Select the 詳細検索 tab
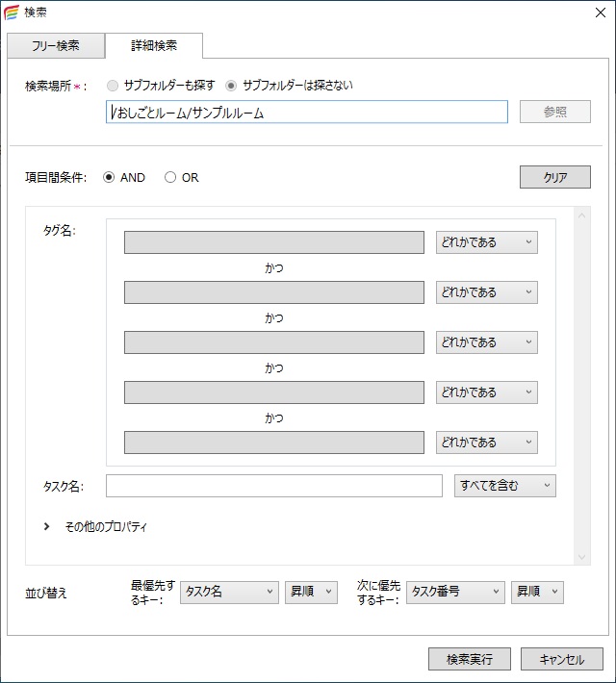The image size is (616, 683). [x=154, y=45]
